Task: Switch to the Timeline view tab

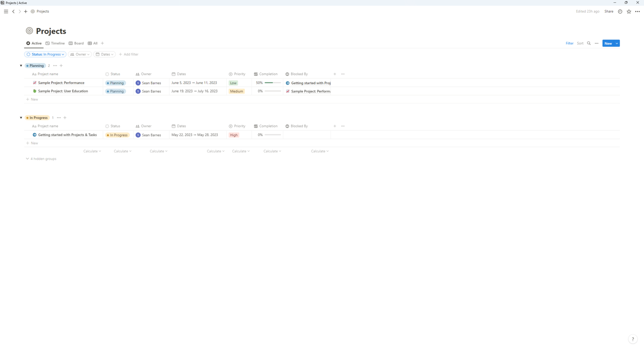Action: pyautogui.click(x=55, y=43)
